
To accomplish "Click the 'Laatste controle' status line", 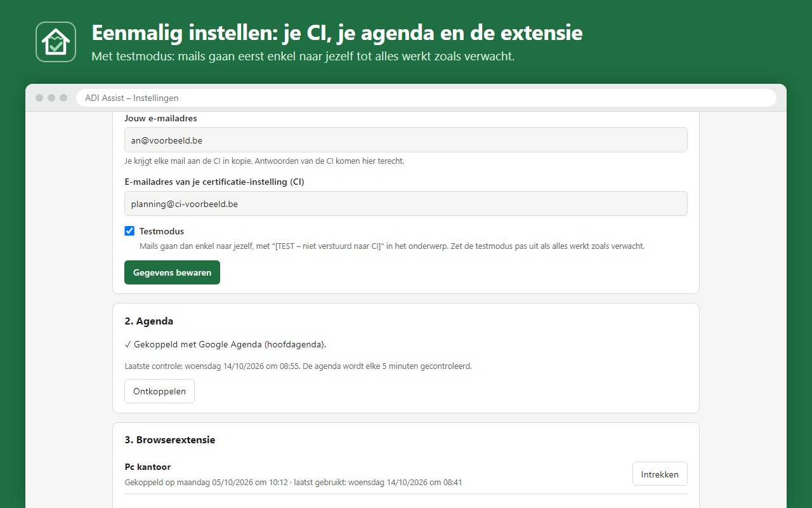I will tap(298, 366).
